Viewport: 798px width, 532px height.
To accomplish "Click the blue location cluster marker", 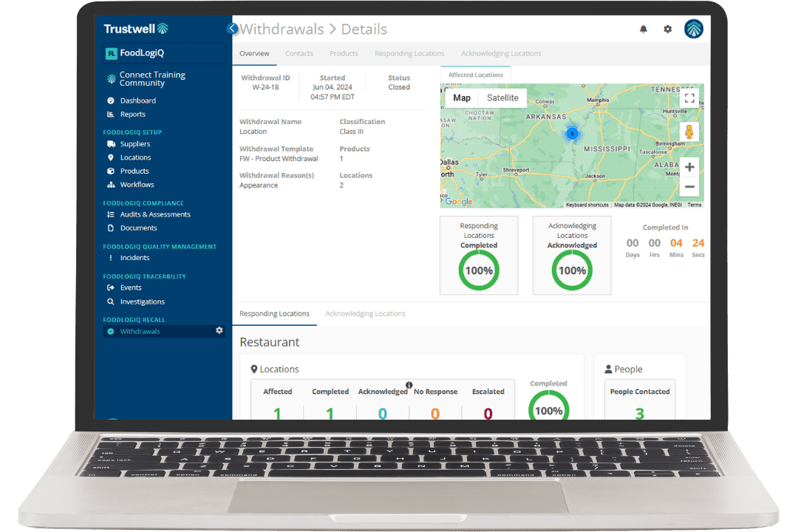I will pyautogui.click(x=572, y=134).
